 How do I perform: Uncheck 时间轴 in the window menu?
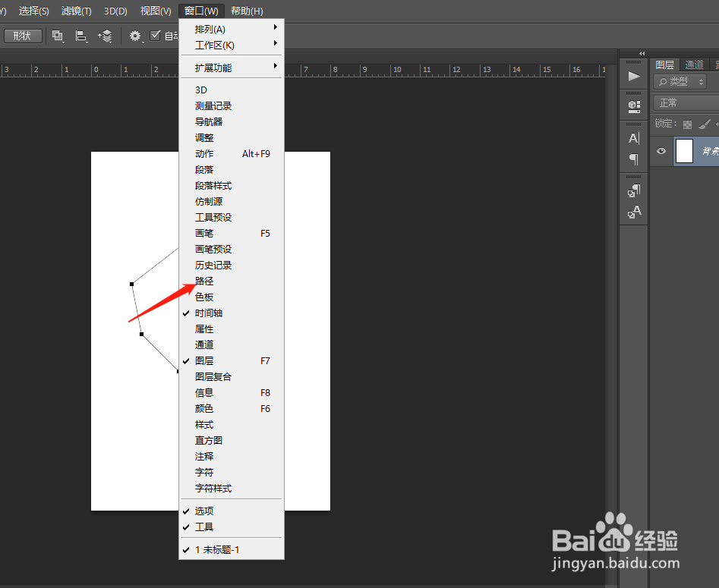pyautogui.click(x=209, y=313)
